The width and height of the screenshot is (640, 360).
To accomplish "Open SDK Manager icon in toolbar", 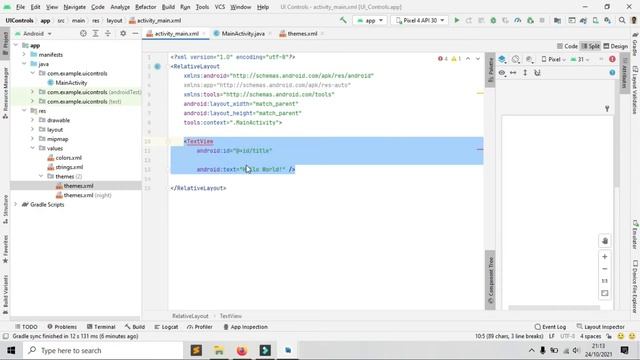I will [608, 20].
